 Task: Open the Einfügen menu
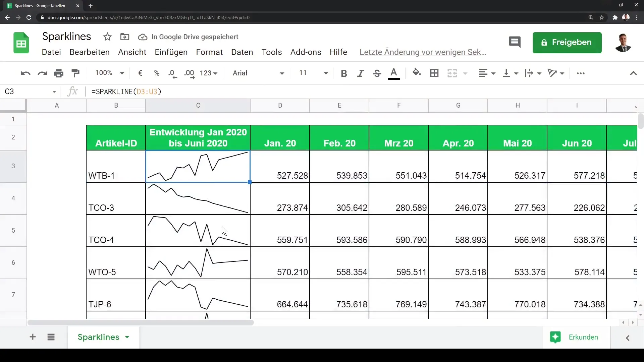click(171, 52)
